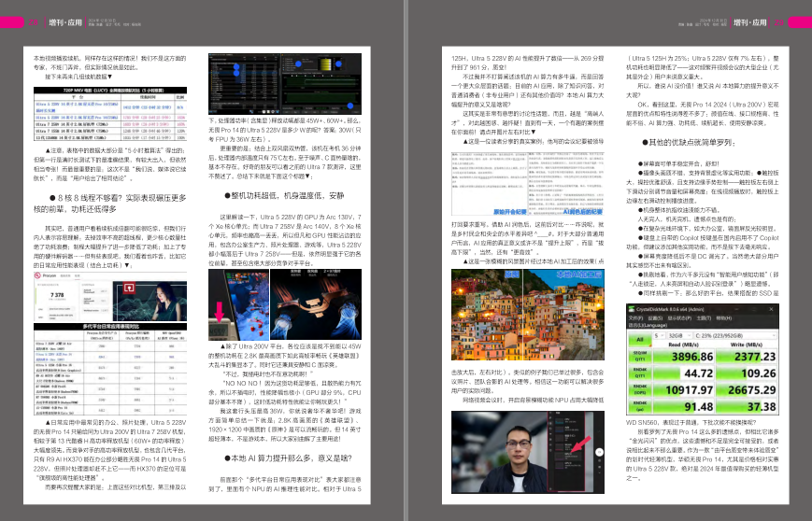The width and height of the screenshot is (812, 521).
Task: Open the C: 23% drive dropdown
Action: coord(735,336)
